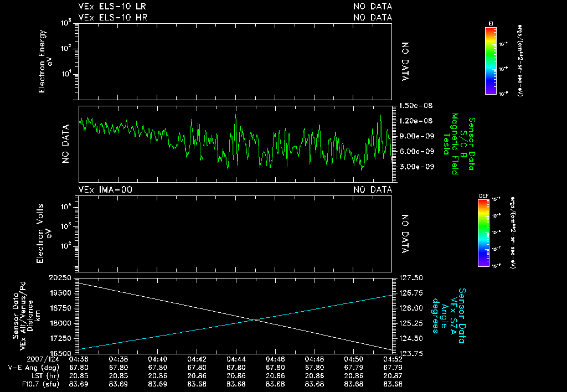Image resolution: width=567 pixels, height=392 pixels.
Task: Click the 04:38 time tick label
Action: click(x=118, y=360)
